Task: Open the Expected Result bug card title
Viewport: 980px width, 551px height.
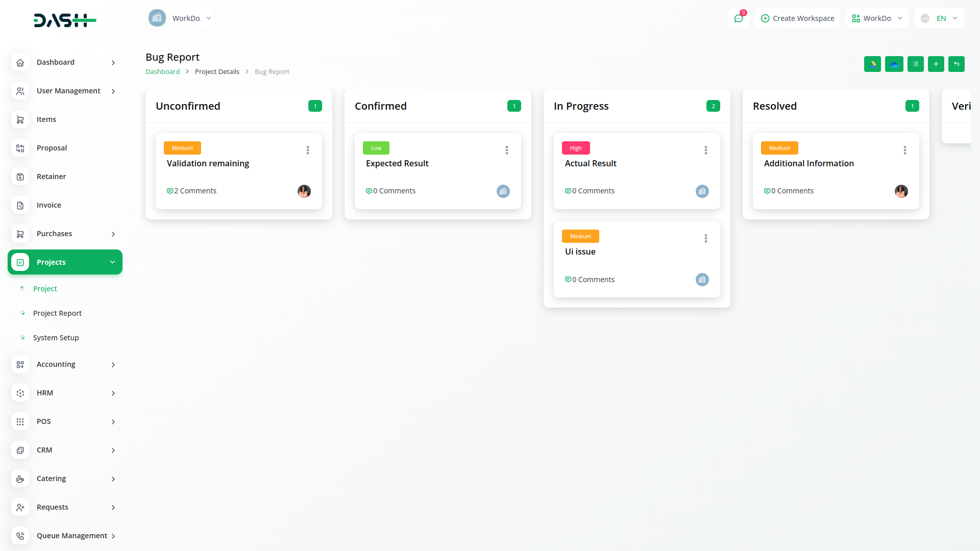Action: click(397, 163)
